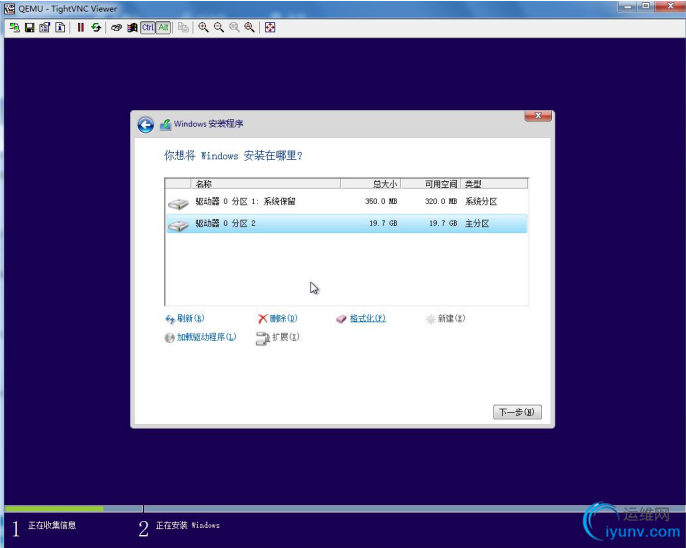Select 驱动器 0 分区 1: 系统保留 row

click(x=346, y=202)
